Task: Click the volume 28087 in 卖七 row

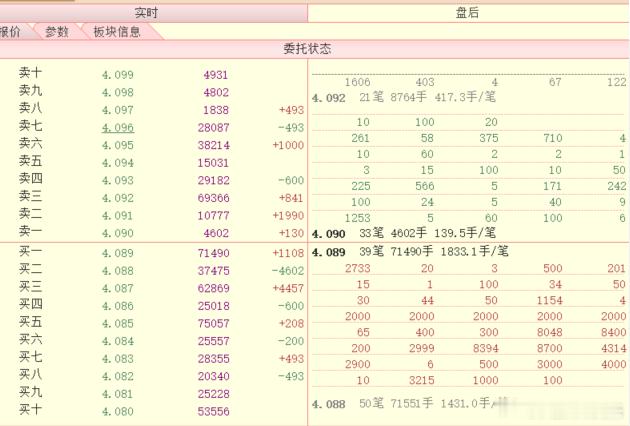Action: [213, 128]
